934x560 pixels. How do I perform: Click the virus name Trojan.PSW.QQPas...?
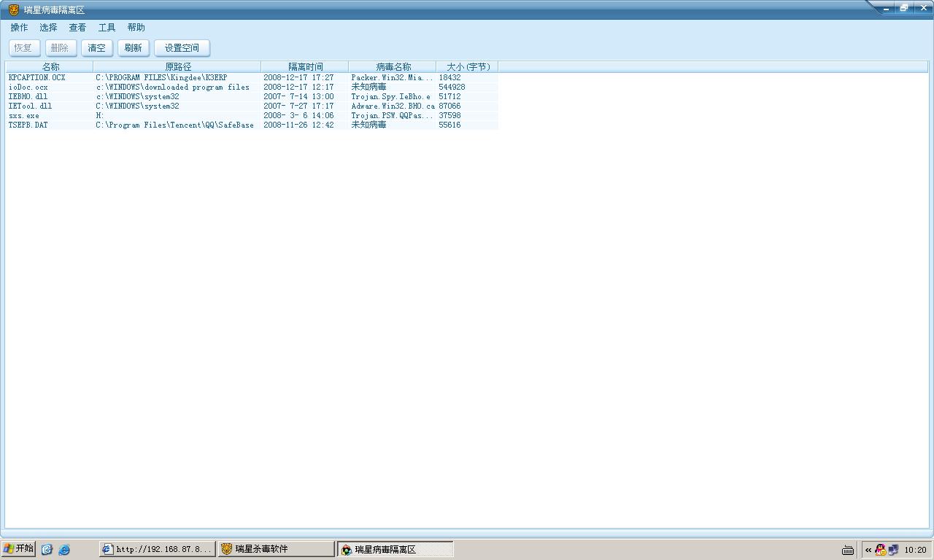pyautogui.click(x=392, y=115)
